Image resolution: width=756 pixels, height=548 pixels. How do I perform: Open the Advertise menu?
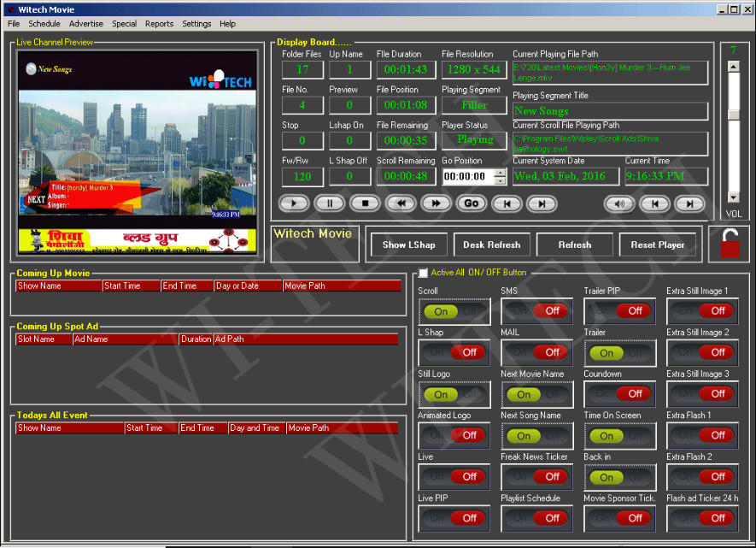[85, 24]
